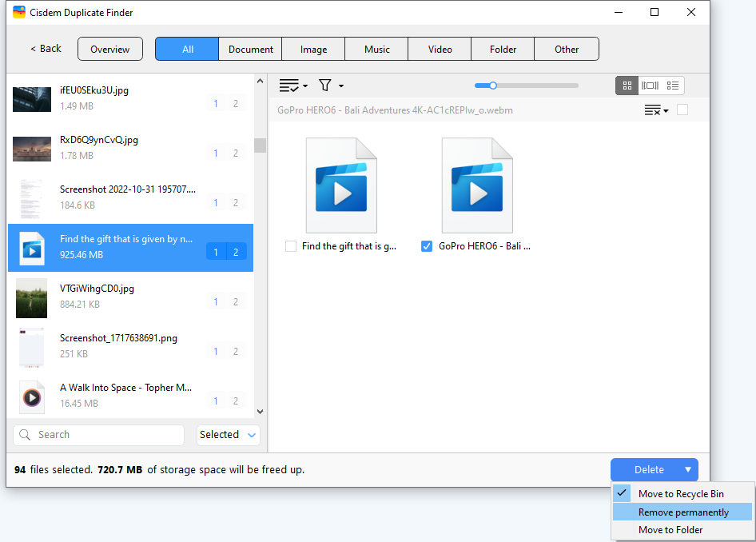The height and width of the screenshot is (542, 756).
Task: Select Move to Folder option
Action: tap(670, 530)
